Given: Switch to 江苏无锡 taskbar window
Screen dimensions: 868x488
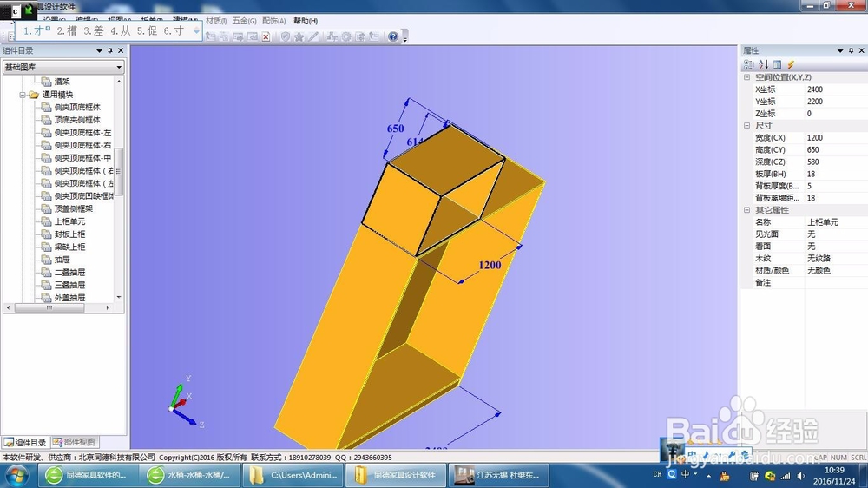Looking at the screenshot, I should 499,475.
